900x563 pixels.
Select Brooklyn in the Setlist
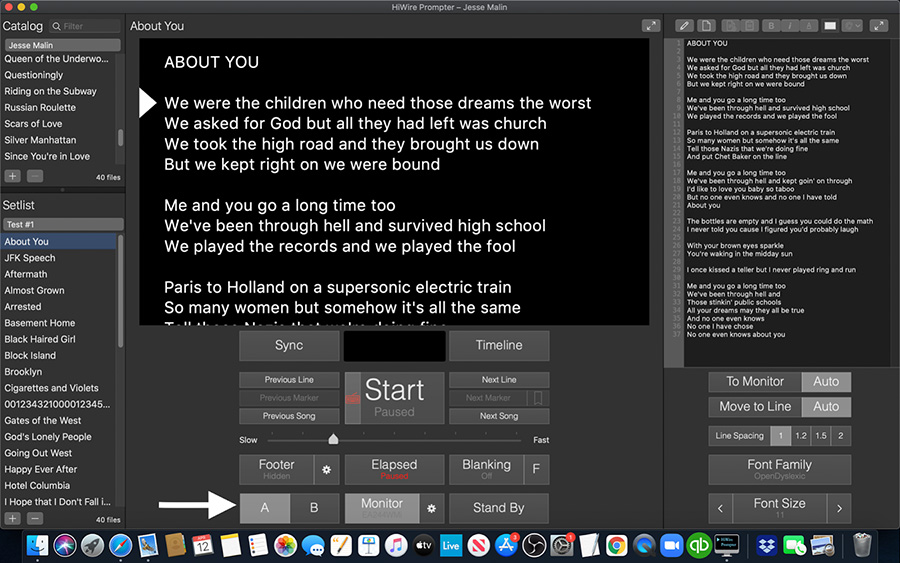[x=58, y=372]
